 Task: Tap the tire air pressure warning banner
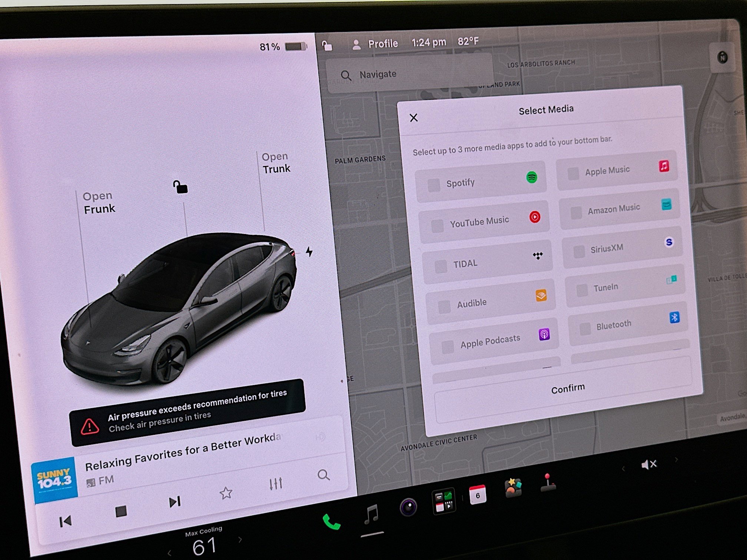(187, 412)
